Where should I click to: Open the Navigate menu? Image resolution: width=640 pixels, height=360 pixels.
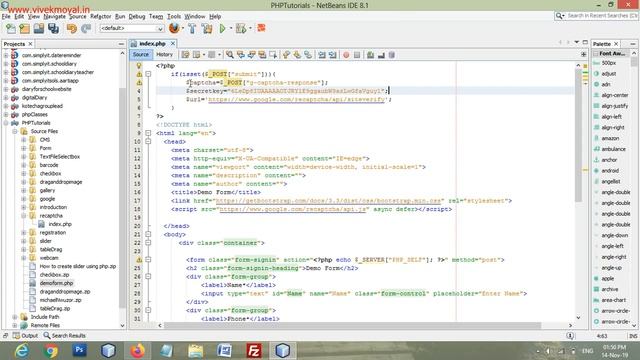[54, 16]
